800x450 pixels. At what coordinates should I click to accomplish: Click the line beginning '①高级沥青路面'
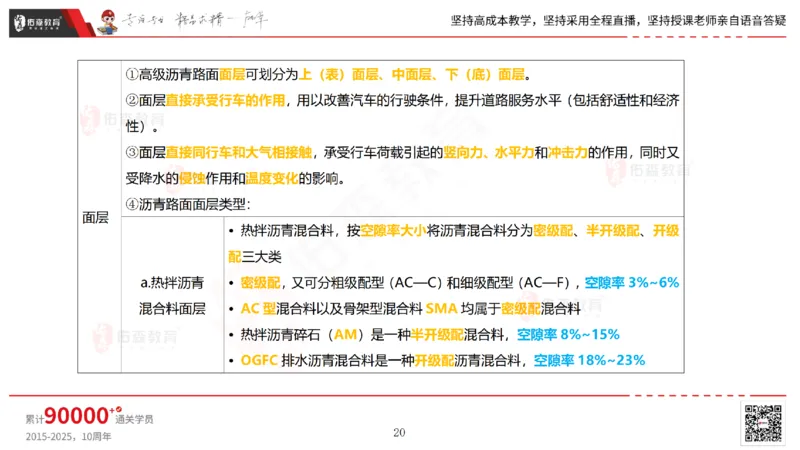click(329, 74)
